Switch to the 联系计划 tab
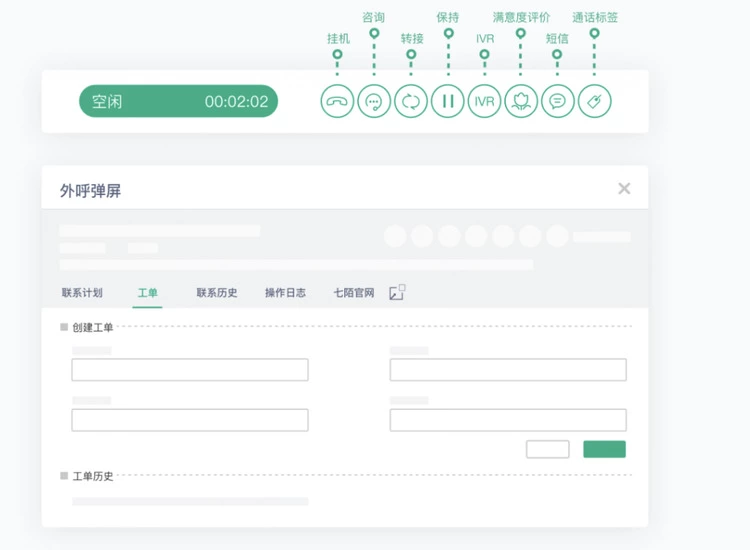 pos(82,293)
